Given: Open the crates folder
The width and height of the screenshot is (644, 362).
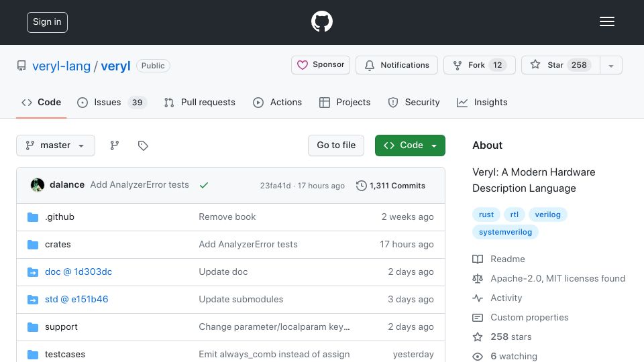Looking at the screenshot, I should pos(58,244).
